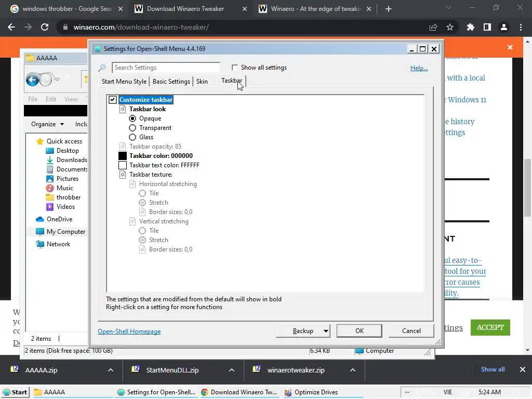Open Explorer history dropdown arrow
The image size is (532, 399).
(57, 79)
